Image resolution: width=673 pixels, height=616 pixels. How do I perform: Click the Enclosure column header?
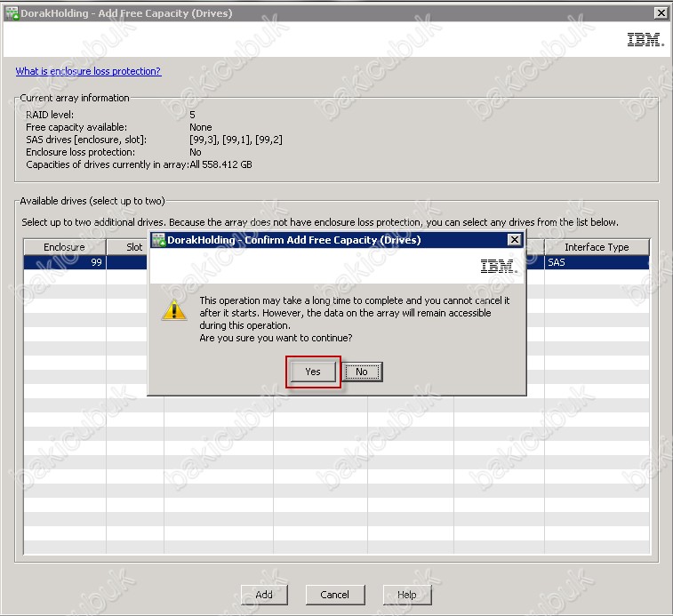pos(64,247)
